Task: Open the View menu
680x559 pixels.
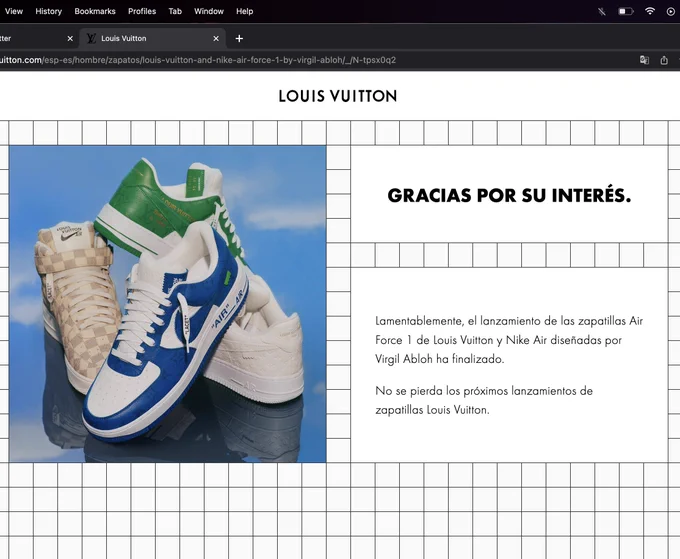Action: pyautogui.click(x=13, y=11)
